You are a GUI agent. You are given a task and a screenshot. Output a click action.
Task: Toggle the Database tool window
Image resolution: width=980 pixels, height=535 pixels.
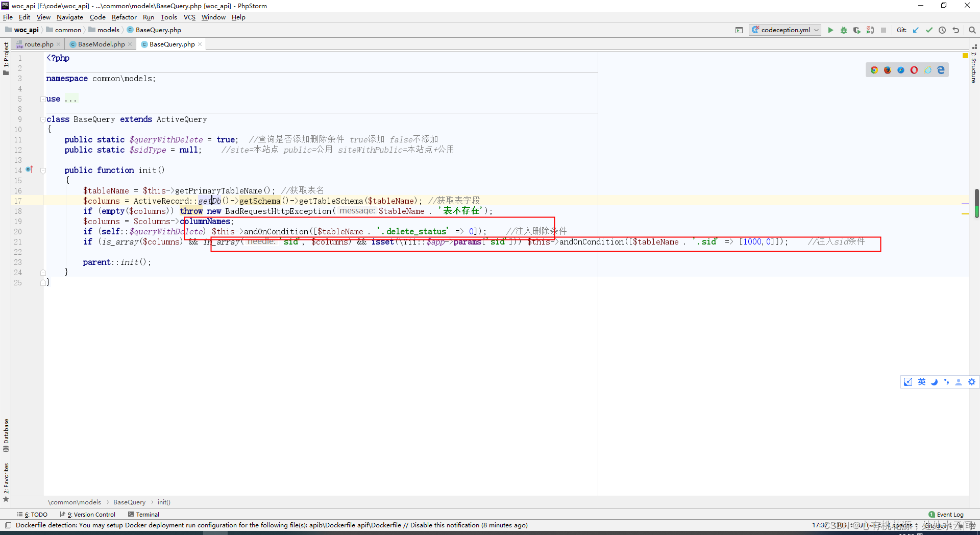(x=6, y=435)
